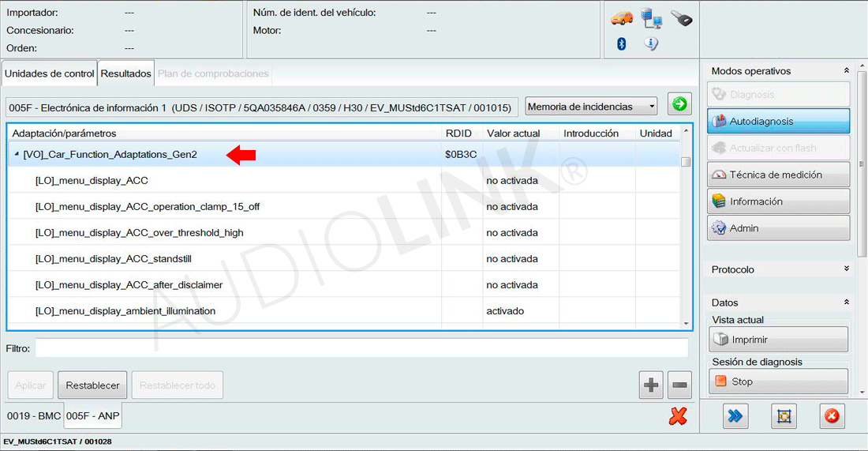Expand the Protocolo panel section
The height and width of the screenshot is (451, 868).
847,269
